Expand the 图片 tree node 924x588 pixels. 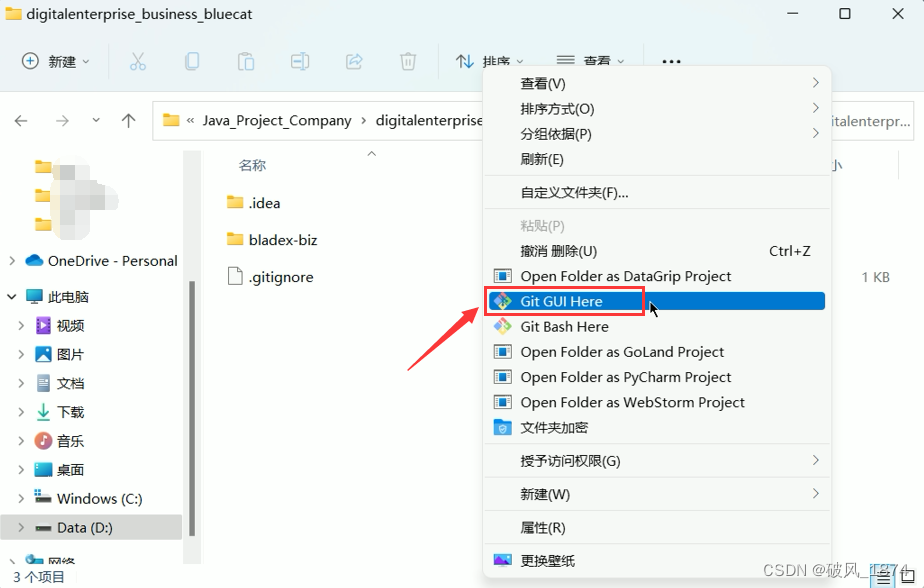[21, 354]
